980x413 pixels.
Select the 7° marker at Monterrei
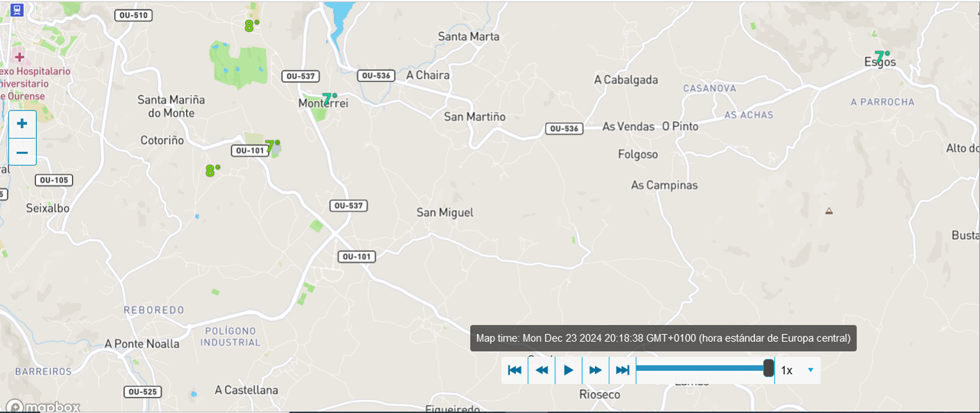coord(329,98)
